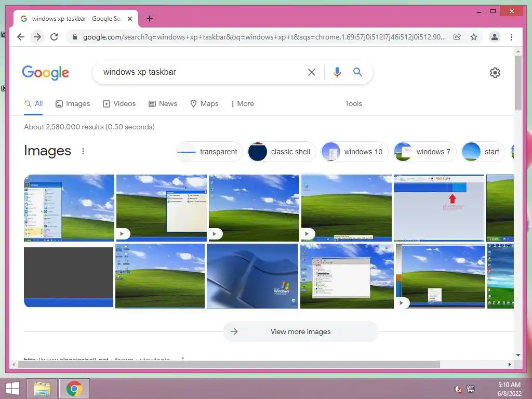
Task: Switch to the Images search tab
Action: click(x=73, y=104)
